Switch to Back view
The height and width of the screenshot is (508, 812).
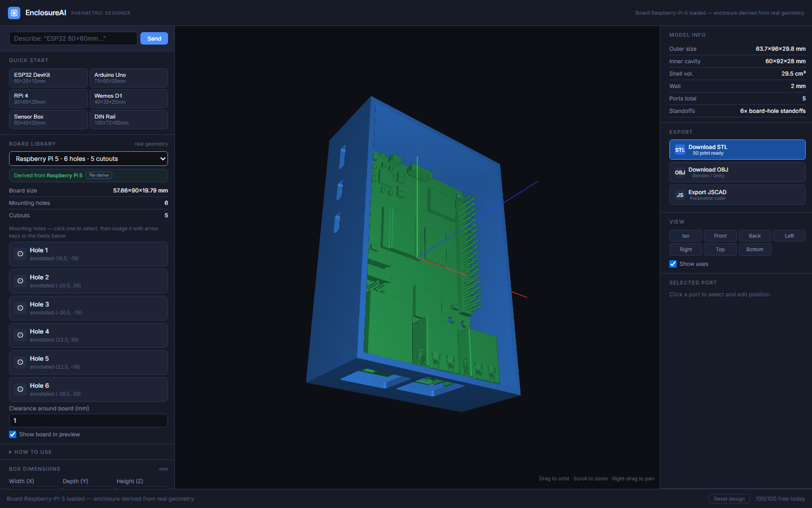[x=754, y=236]
